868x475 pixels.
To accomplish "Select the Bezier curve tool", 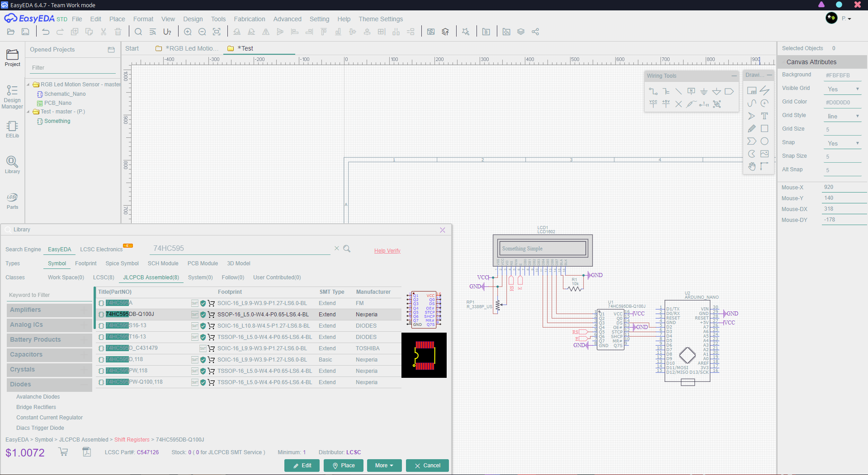I will (x=752, y=103).
